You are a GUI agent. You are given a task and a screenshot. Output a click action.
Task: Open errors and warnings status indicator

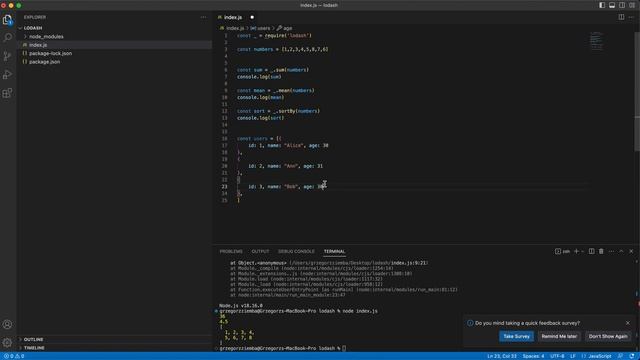(x=14, y=356)
